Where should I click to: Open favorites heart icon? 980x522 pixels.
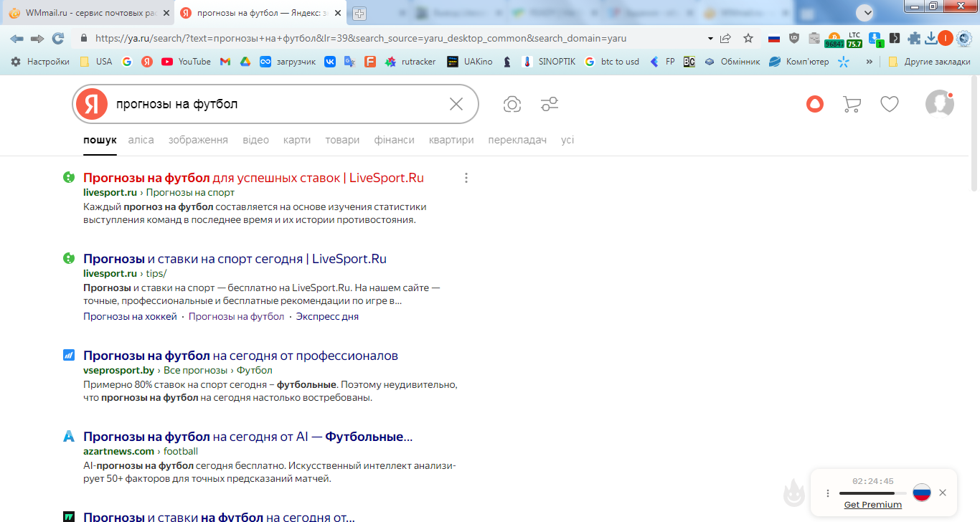tap(890, 105)
